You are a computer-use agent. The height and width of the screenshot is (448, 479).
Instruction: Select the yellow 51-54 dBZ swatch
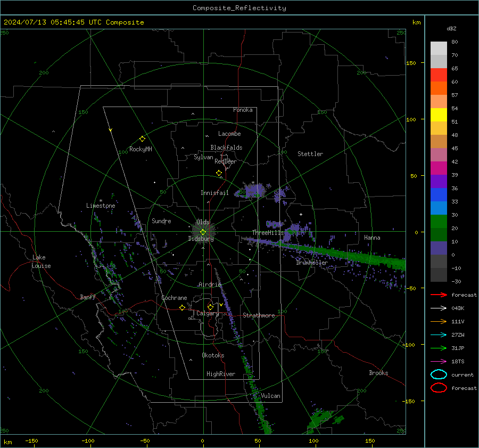[439, 115]
